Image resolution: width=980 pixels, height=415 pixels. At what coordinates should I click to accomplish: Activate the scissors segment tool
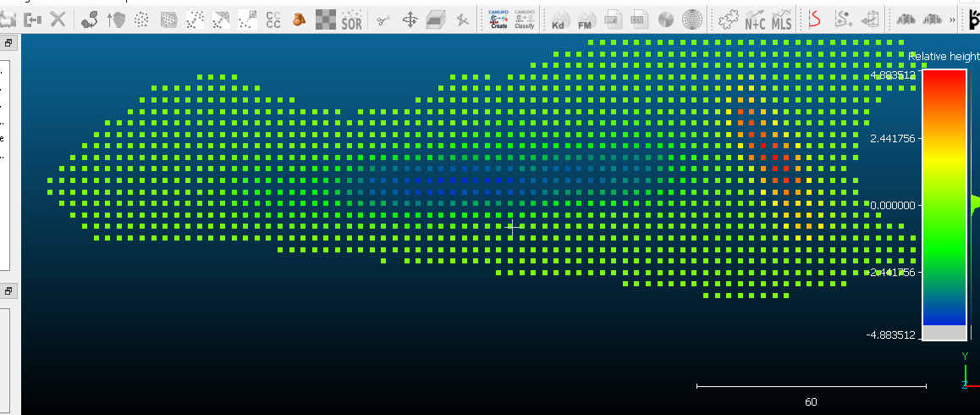click(383, 20)
